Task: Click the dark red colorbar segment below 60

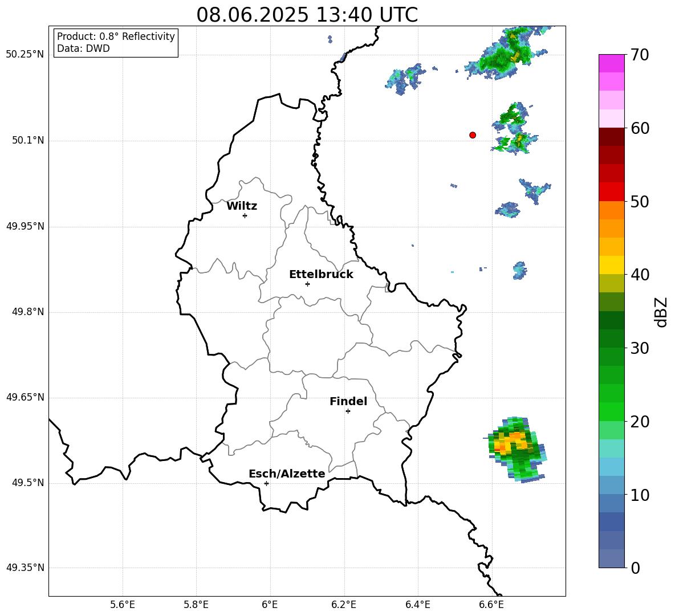Action: 612,137
